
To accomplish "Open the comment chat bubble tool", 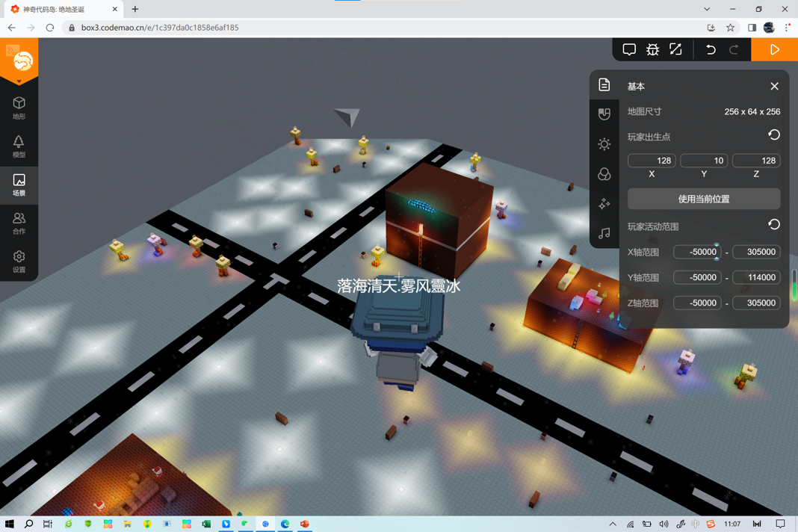I will point(629,49).
